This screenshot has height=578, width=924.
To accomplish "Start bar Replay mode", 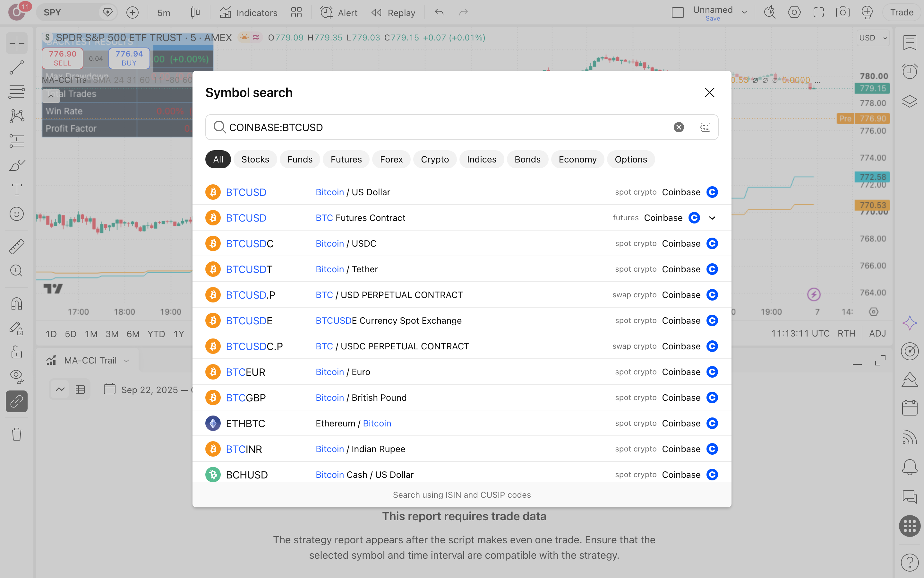I will coord(393,13).
